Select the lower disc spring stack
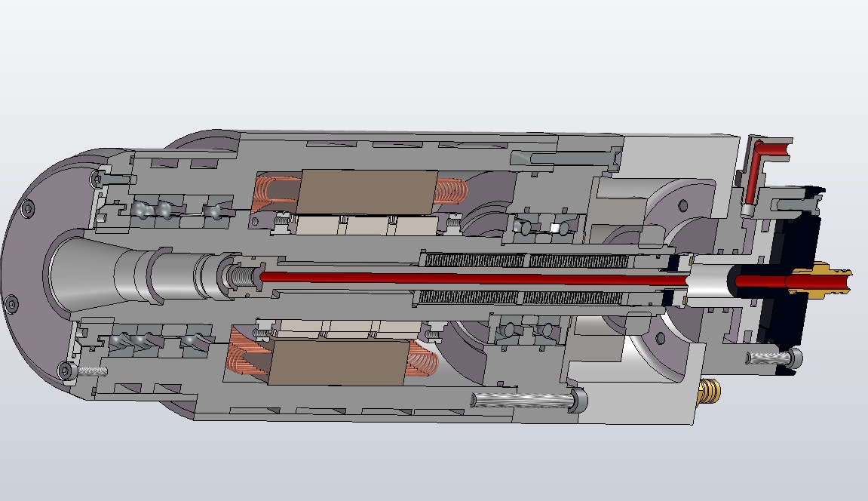The image size is (868, 501). 521,298
